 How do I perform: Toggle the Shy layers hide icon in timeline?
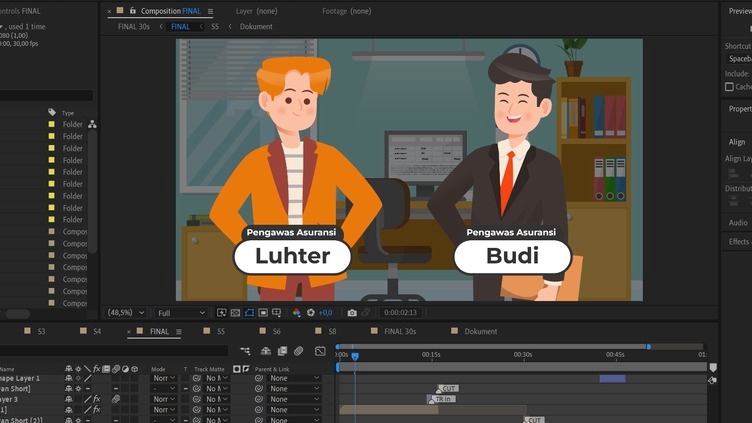pyautogui.click(x=265, y=351)
